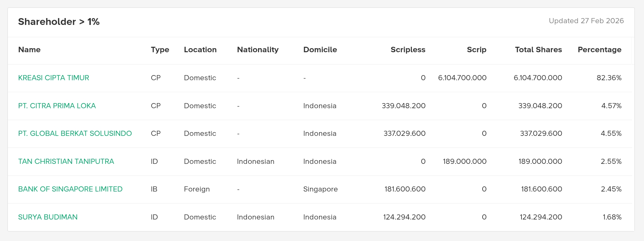Image resolution: width=644 pixels, height=241 pixels.
Task: Click the Foreign location cell
Action: (197, 189)
